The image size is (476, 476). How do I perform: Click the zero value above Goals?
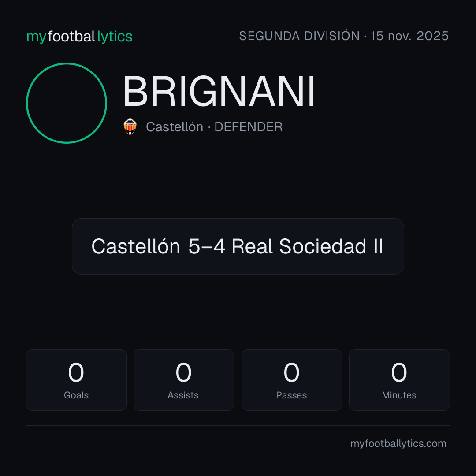76,372
